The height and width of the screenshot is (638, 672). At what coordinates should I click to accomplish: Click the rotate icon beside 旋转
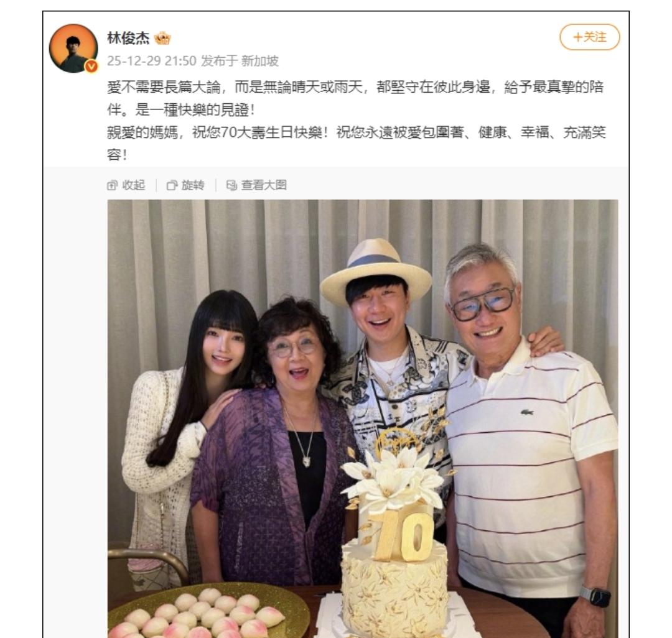pyautogui.click(x=172, y=185)
